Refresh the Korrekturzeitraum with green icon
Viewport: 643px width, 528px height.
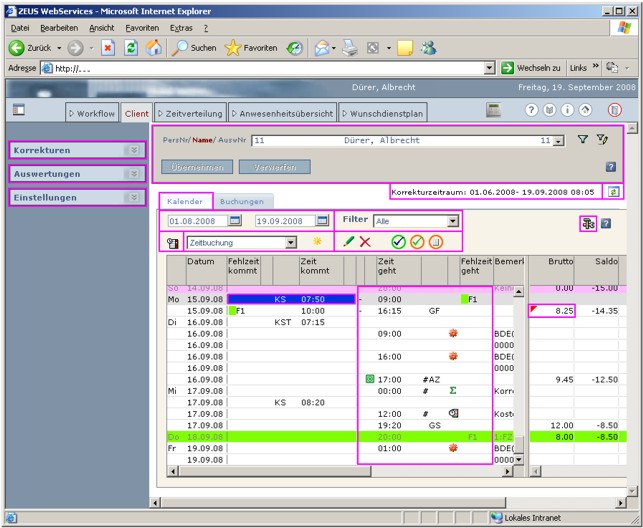(x=613, y=191)
